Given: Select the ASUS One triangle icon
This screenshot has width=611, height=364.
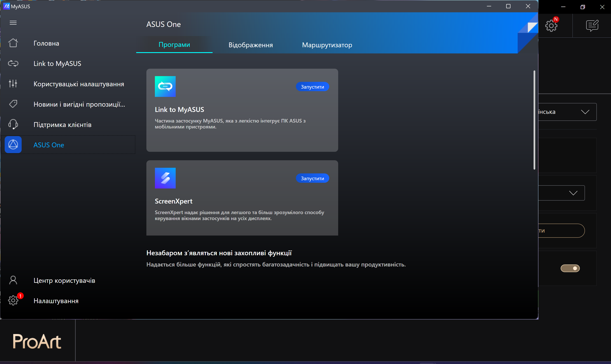Looking at the screenshot, I should [x=13, y=144].
